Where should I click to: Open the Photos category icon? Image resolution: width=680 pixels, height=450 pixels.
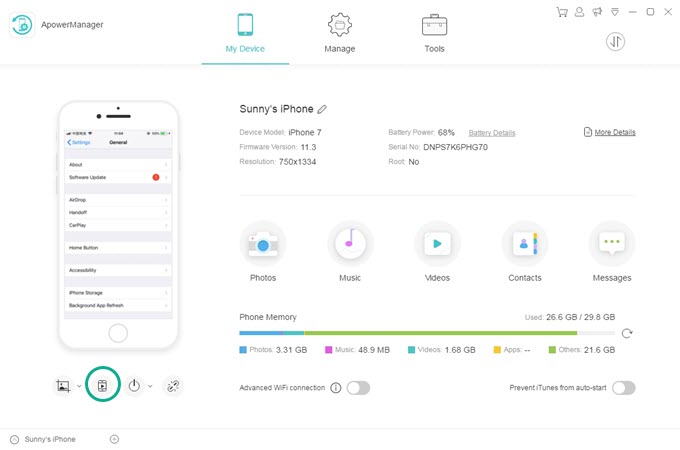(263, 244)
